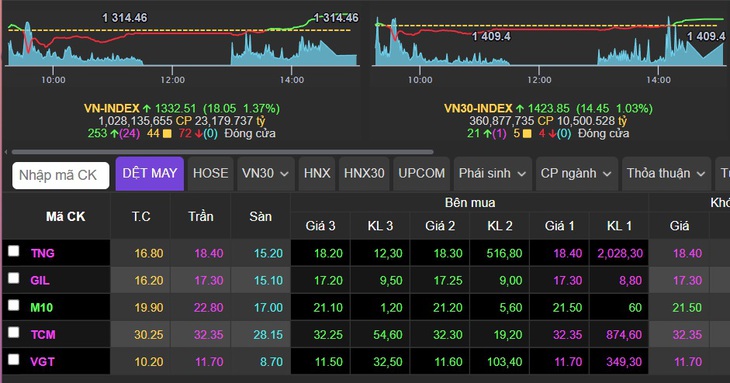The image size is (730, 383).
Task: Click the 72 declining stocks count
Action: [185, 134]
